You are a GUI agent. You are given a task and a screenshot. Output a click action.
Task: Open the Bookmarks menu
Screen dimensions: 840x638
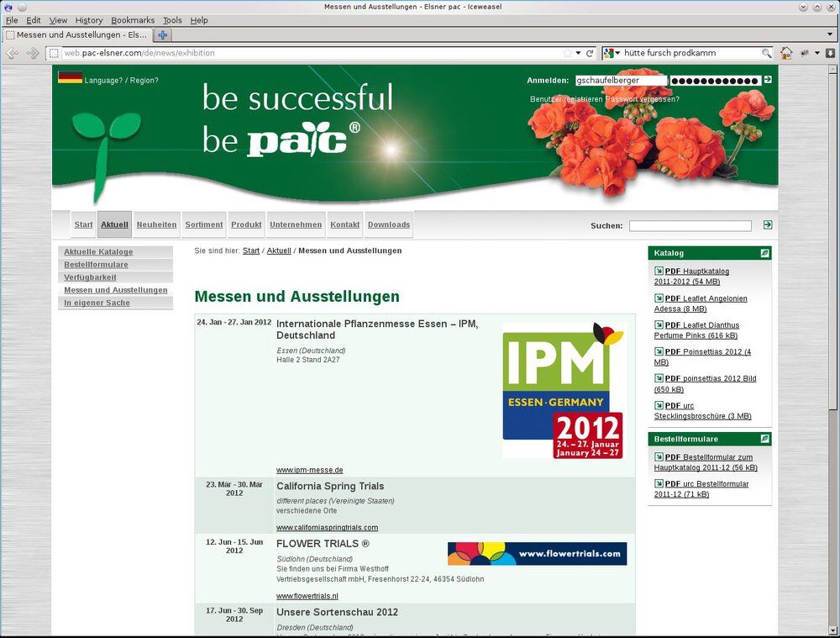point(133,20)
